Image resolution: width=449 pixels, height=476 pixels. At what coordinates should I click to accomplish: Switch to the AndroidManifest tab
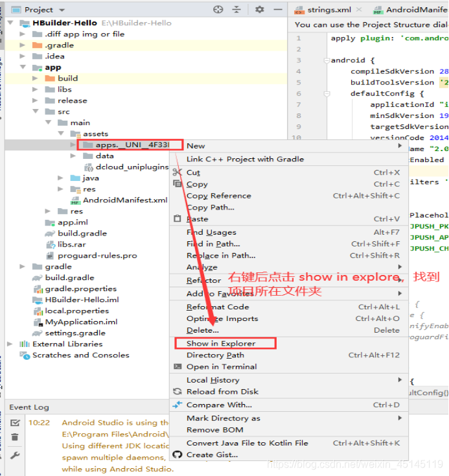411,10
